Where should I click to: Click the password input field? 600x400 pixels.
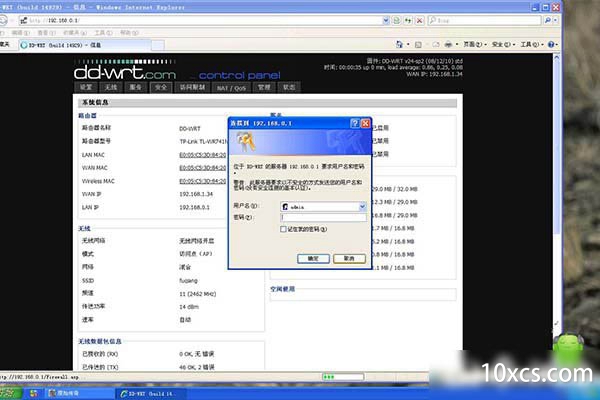322,216
